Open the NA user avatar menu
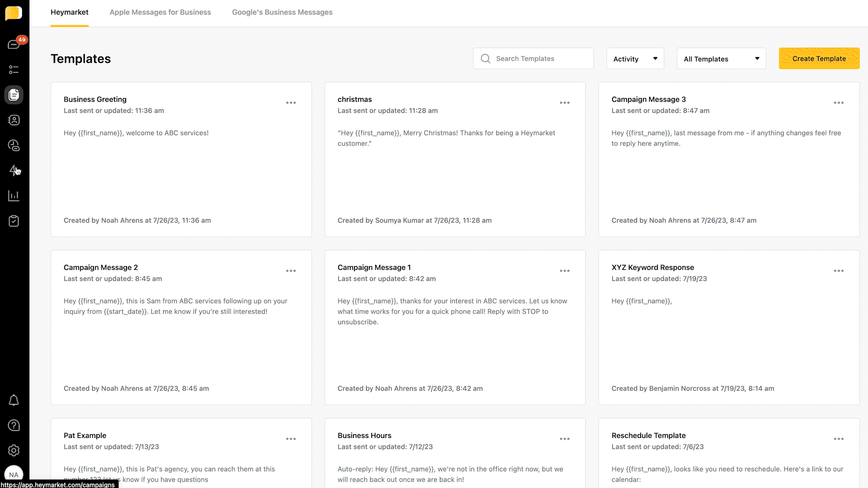This screenshot has height=488, width=868. click(14, 474)
